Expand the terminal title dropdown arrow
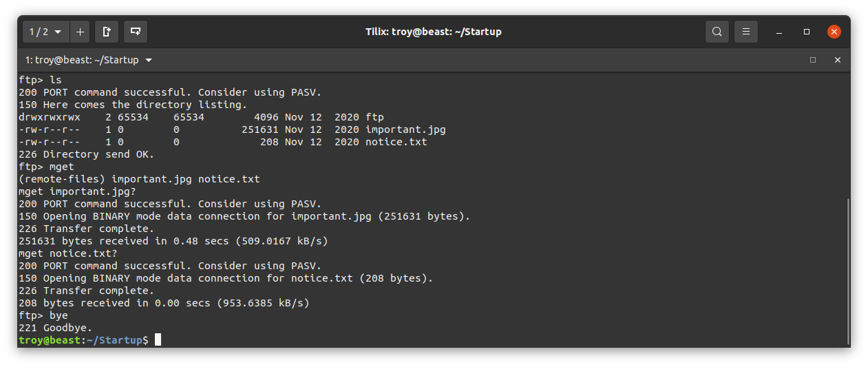 (x=149, y=60)
